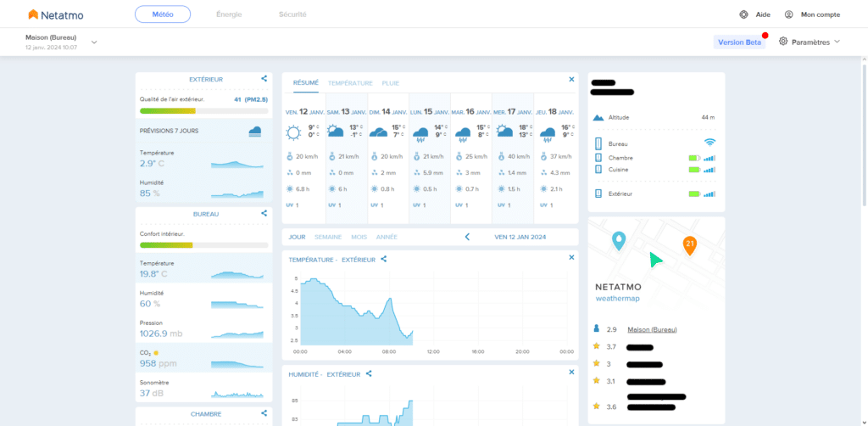Click the outdoor air quality bar
868x426 pixels.
[203, 111]
